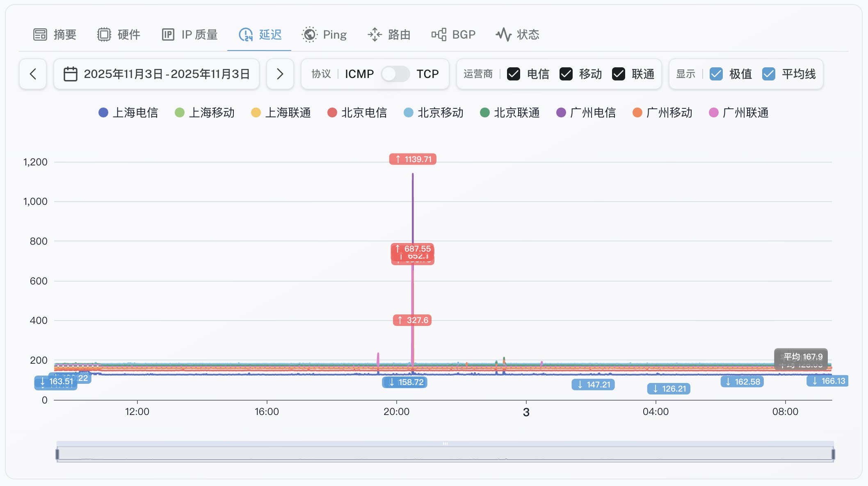Click the 状态 pulse waveform icon
This screenshot has width=868, height=486.
(x=503, y=34)
